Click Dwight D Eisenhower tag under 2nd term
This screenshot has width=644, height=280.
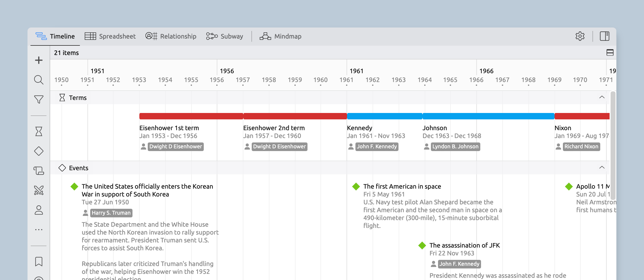[x=279, y=147]
